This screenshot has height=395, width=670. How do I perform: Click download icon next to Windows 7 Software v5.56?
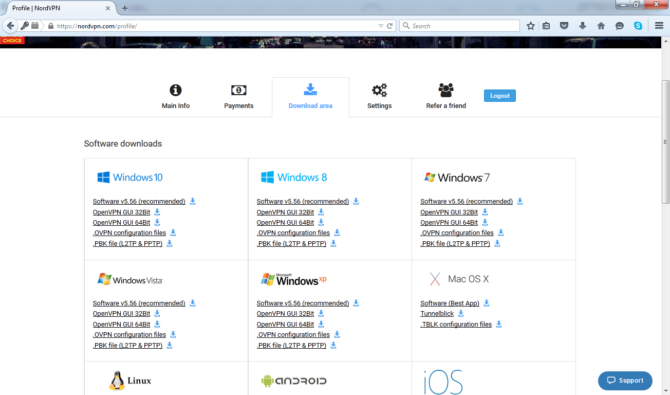[520, 201]
